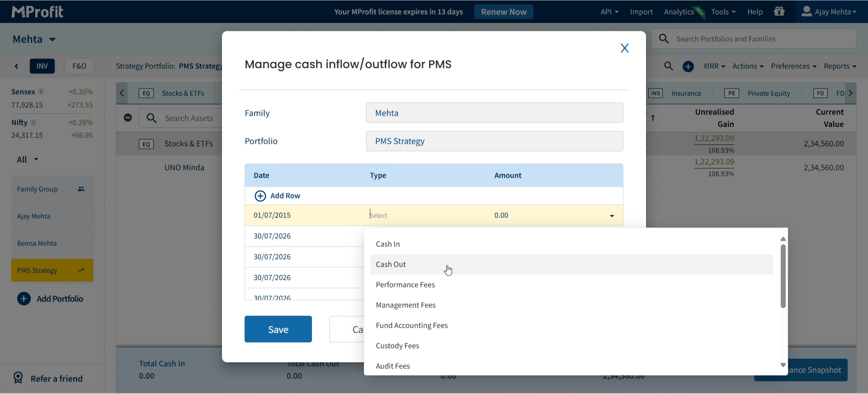Click the MProfit logo

37,12
